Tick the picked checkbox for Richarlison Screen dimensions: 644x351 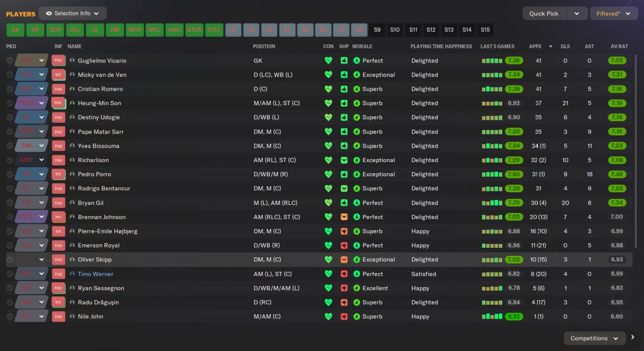point(10,160)
